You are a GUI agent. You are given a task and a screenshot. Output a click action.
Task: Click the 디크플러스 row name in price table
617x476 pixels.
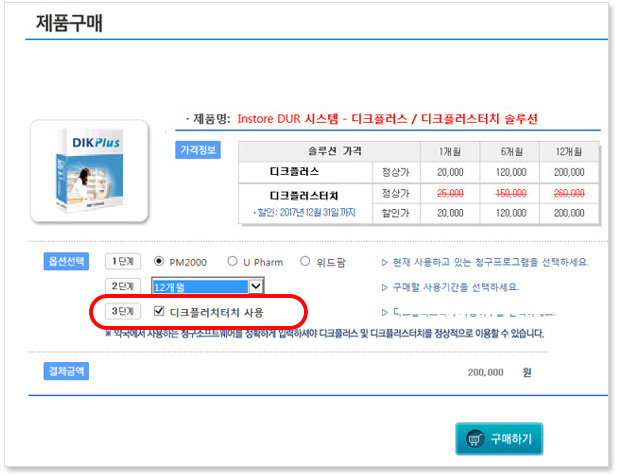pyautogui.click(x=294, y=172)
